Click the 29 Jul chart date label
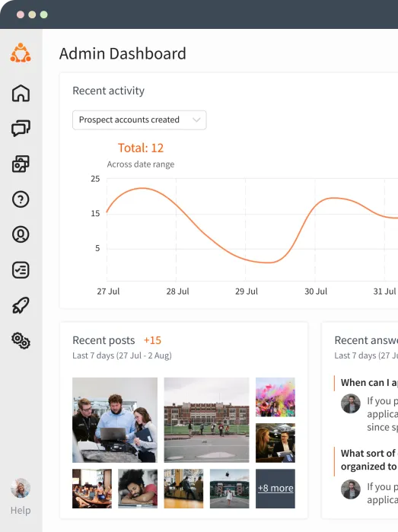398x532 pixels. 247,291
